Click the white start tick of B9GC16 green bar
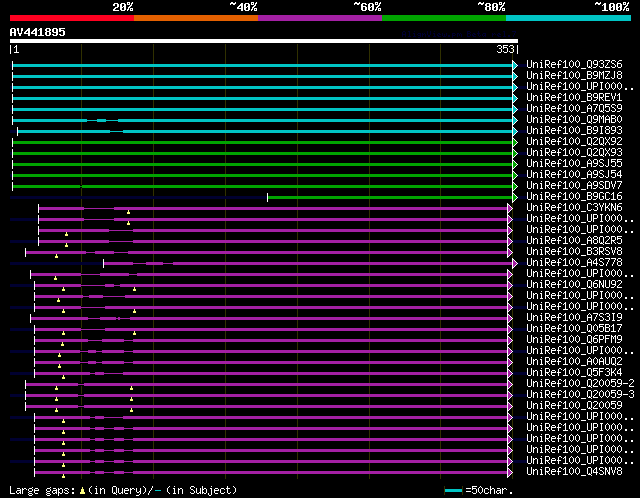The height and width of the screenshot is (498, 640). (x=267, y=198)
